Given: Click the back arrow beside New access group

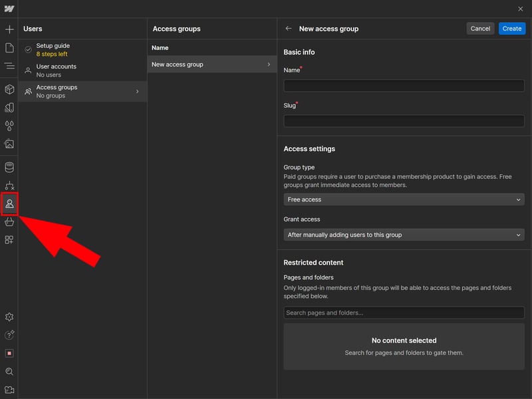Looking at the screenshot, I should point(288,29).
